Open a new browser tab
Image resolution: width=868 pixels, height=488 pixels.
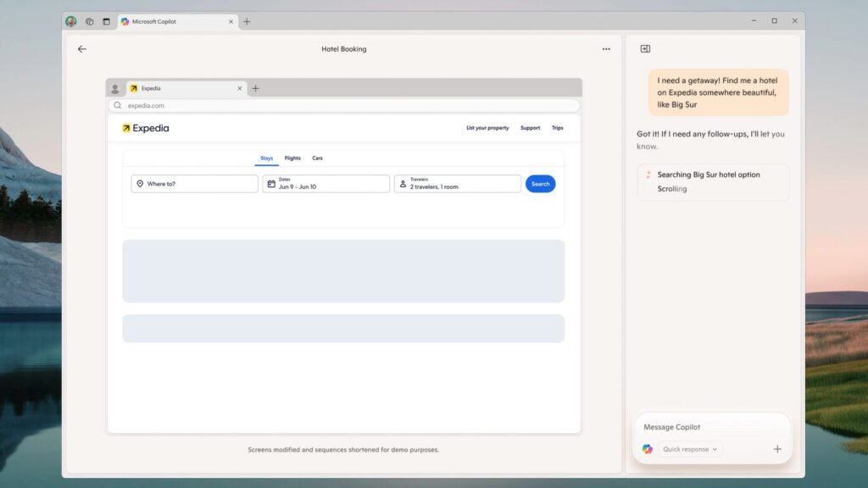(247, 21)
